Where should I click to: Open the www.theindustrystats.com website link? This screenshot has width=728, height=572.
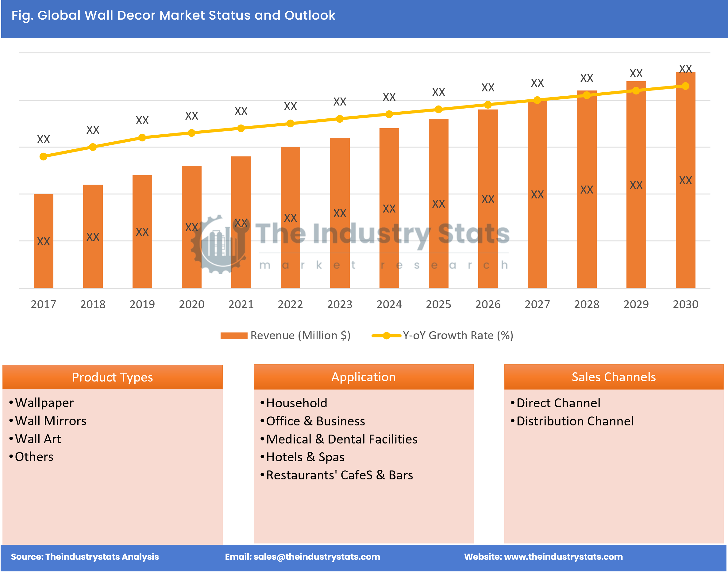click(x=563, y=557)
